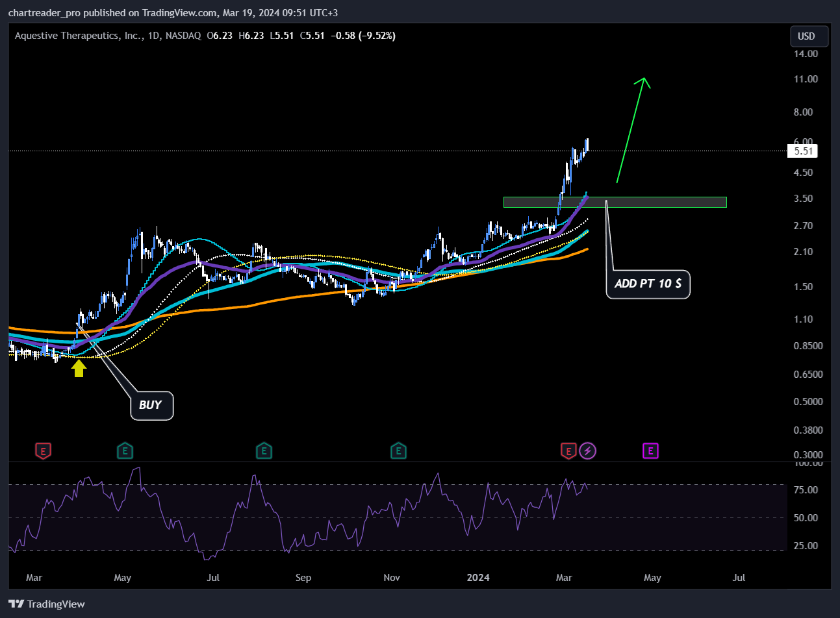Image resolution: width=840 pixels, height=618 pixels.
Task: Select the ADD PT 10 $ callout
Action: click(x=648, y=284)
